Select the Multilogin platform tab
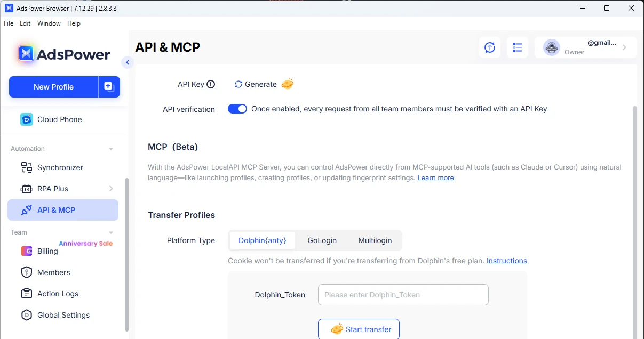 click(x=375, y=240)
